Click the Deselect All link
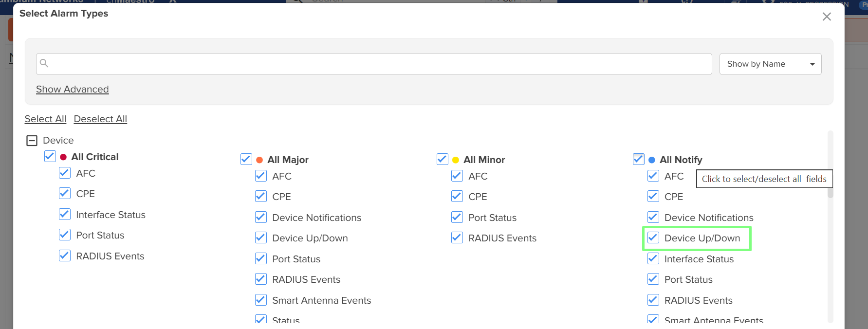This screenshot has height=329, width=868. (x=100, y=119)
